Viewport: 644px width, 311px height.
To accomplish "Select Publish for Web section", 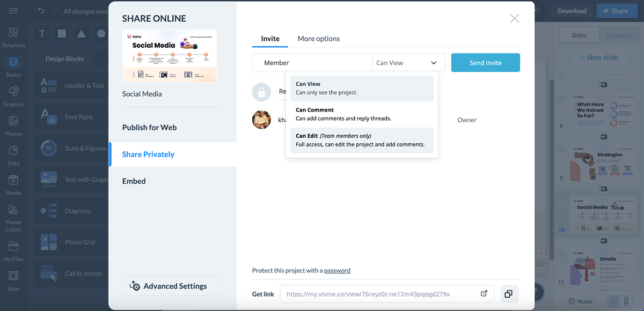I will pos(149,128).
